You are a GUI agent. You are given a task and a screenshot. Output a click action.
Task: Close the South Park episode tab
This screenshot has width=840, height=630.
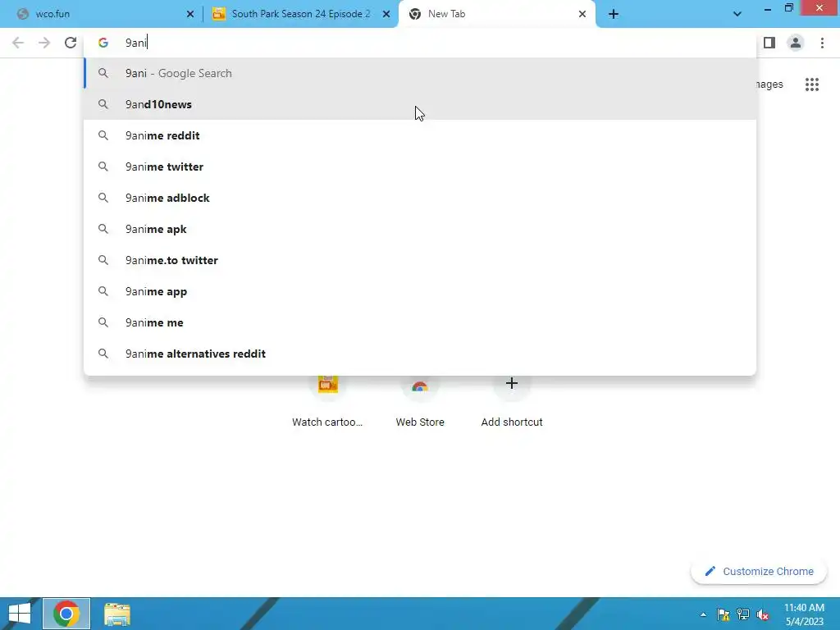coord(386,15)
